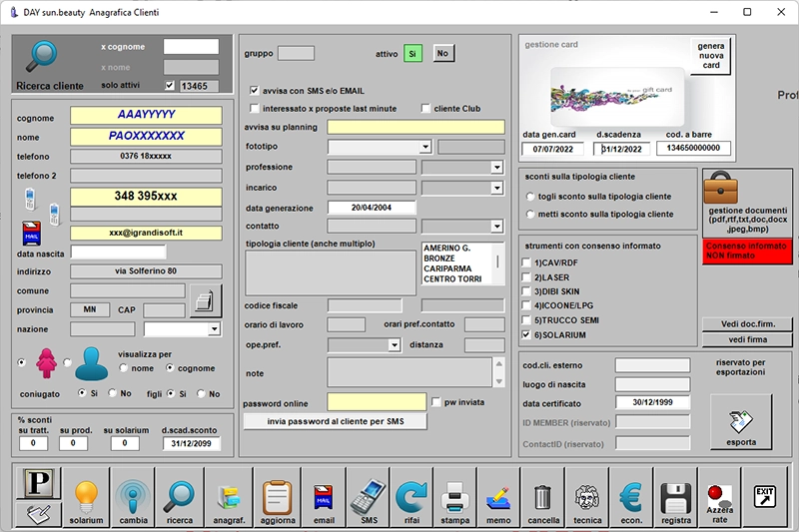Click the password online field
Screen dimensions: 799x532
point(377,401)
